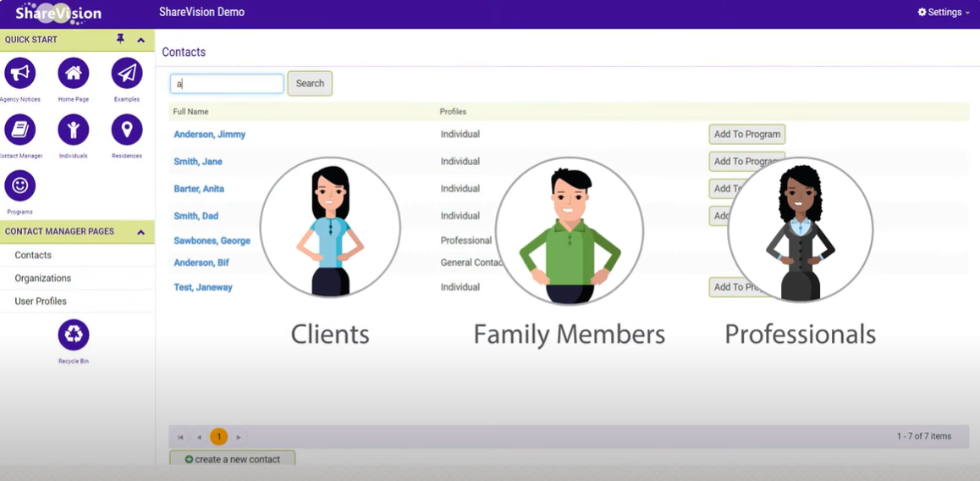Open the Settings dropdown menu
The width and height of the screenshot is (980, 481).
(943, 12)
